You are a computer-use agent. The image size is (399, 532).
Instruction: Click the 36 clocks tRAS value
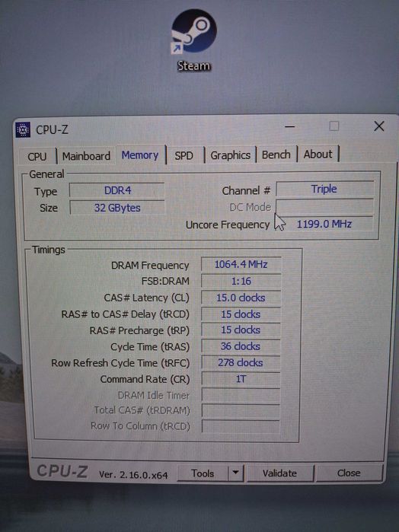[241, 346]
